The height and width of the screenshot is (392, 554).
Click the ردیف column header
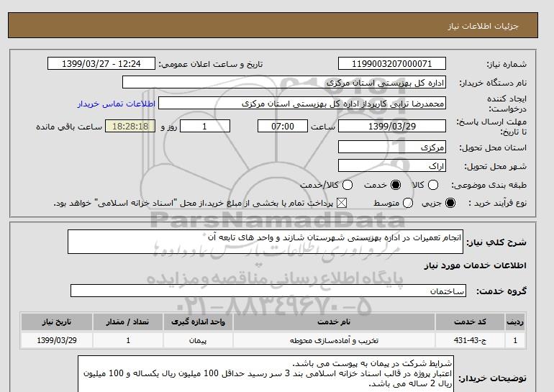[x=515, y=322]
